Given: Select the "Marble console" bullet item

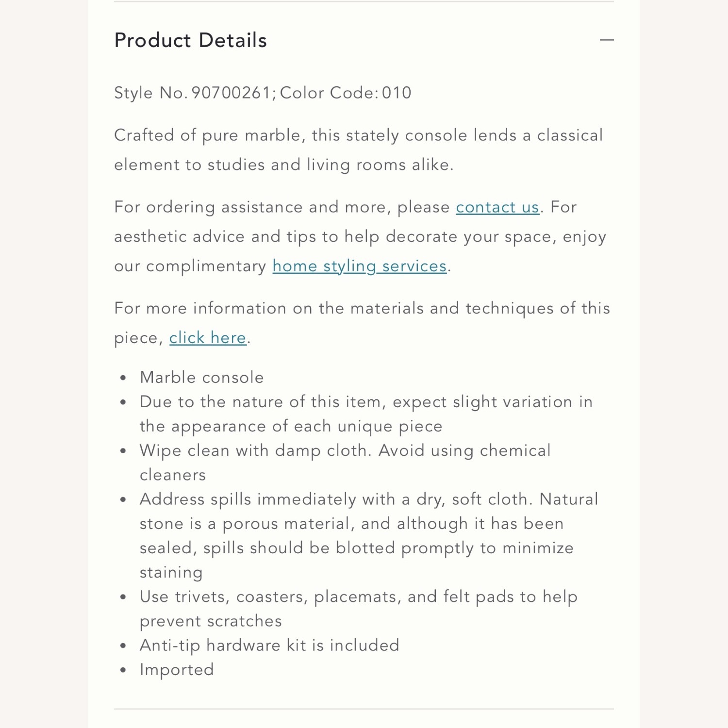Looking at the screenshot, I should (x=201, y=378).
